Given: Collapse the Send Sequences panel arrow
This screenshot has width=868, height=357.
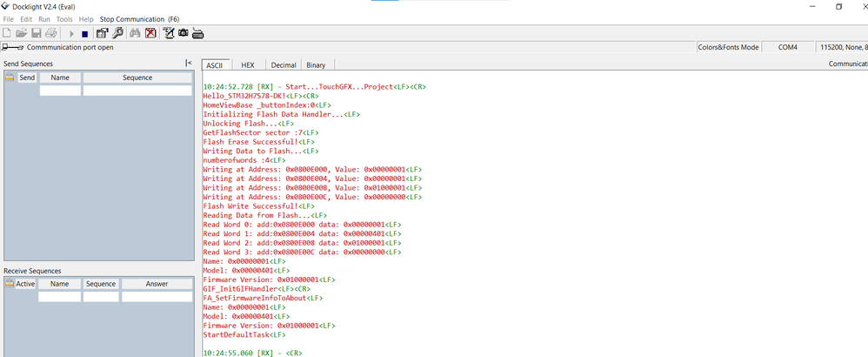Looking at the screenshot, I should (189, 64).
